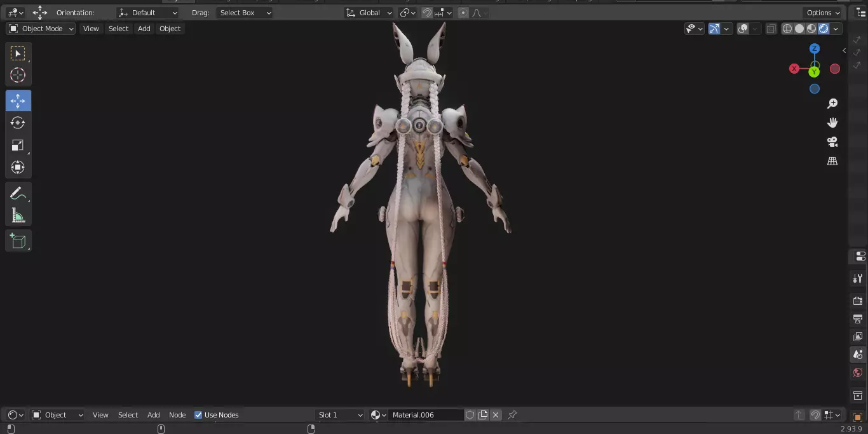Open the Output properties printer tab

click(x=858, y=318)
